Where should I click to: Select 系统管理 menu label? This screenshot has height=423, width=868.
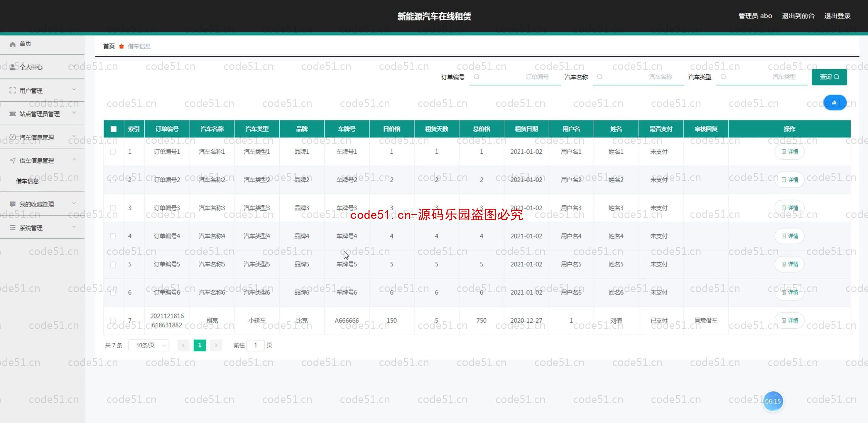[31, 228]
